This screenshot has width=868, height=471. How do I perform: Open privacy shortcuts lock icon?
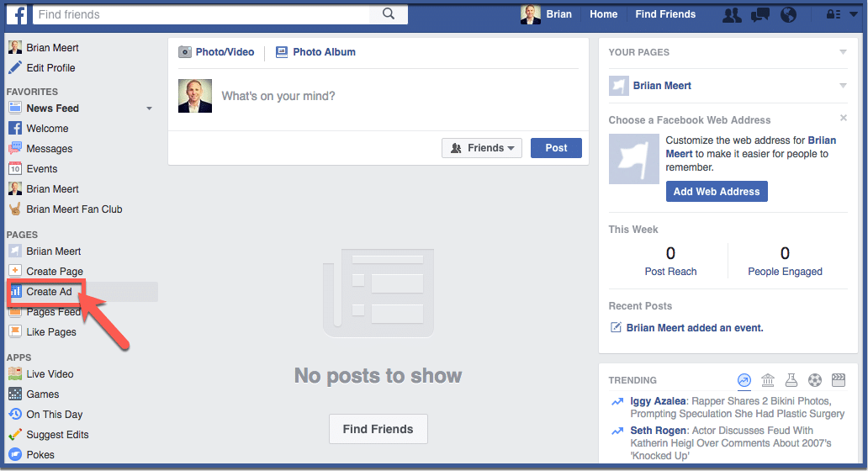coord(834,14)
